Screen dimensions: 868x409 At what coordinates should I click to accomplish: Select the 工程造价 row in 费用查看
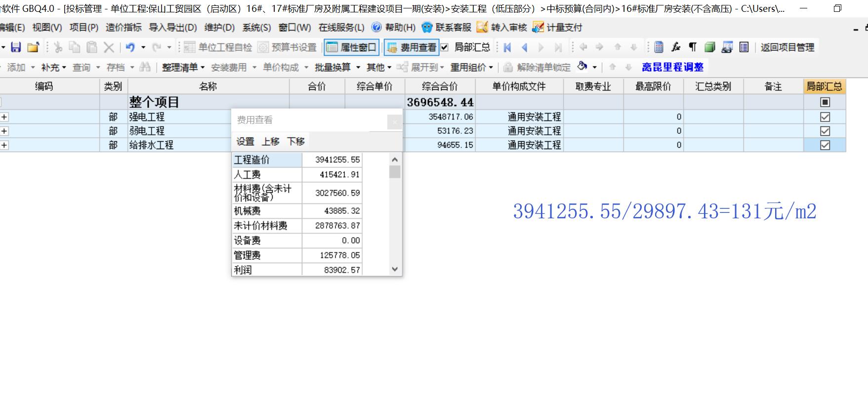pos(297,160)
